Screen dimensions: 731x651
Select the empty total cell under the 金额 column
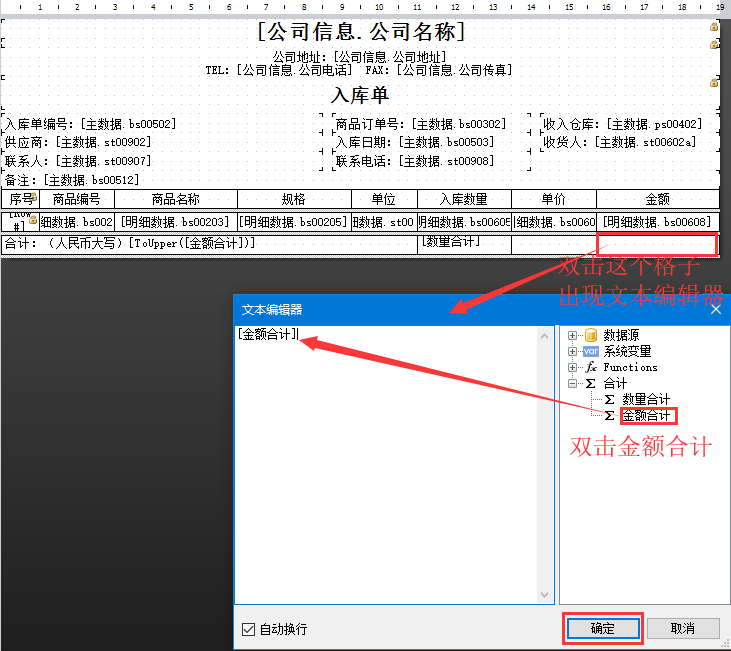657,244
